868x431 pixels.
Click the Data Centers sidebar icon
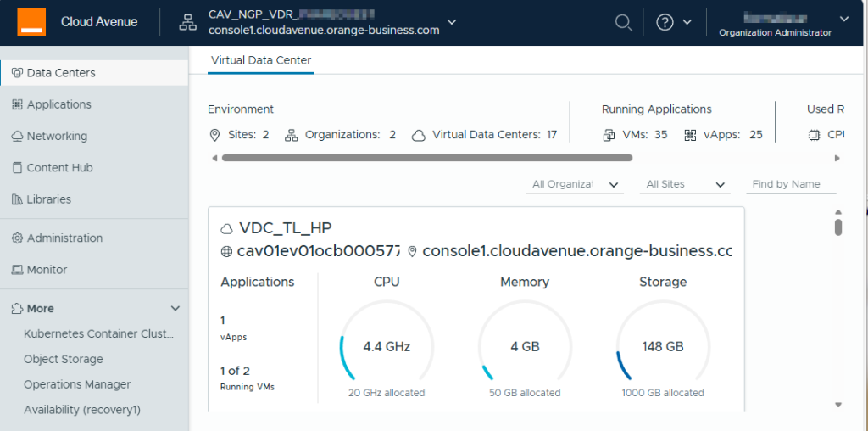click(x=17, y=73)
